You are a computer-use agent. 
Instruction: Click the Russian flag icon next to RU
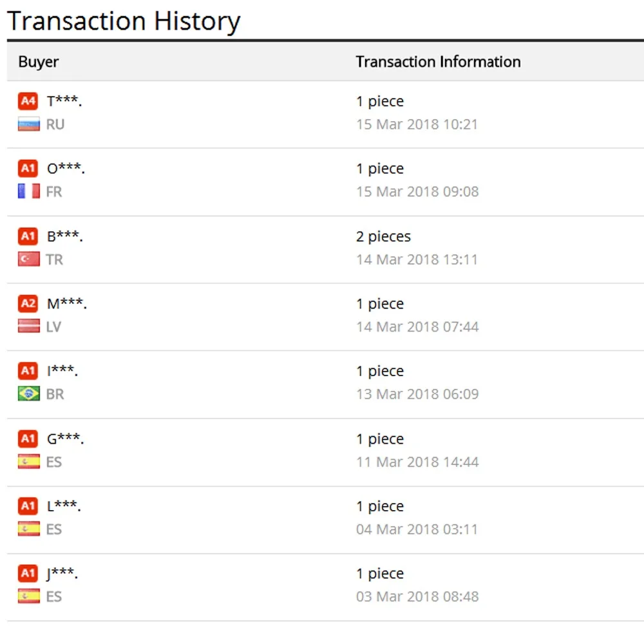click(29, 124)
